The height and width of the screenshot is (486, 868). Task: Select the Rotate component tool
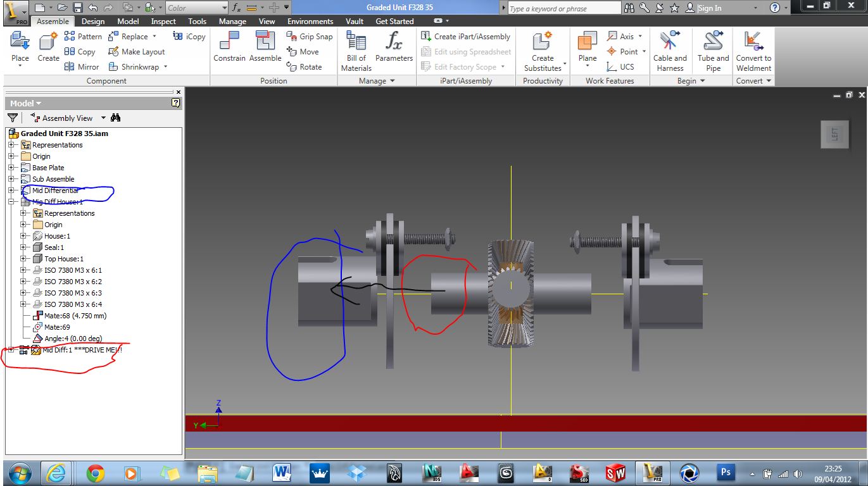304,67
